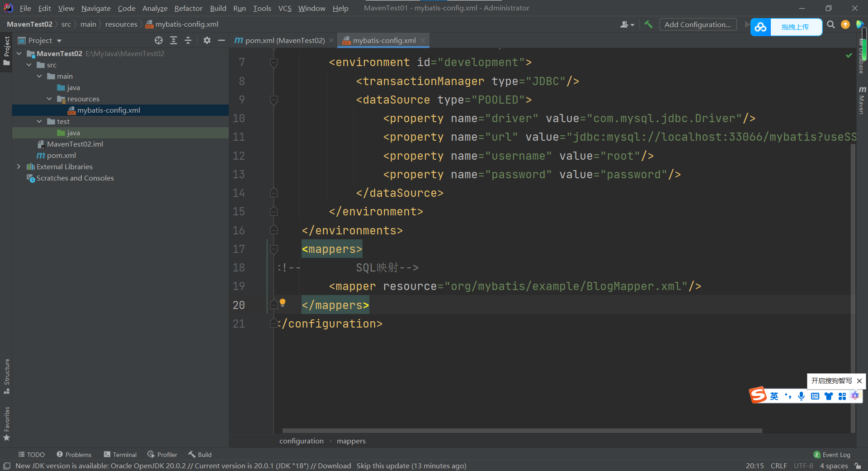This screenshot has height=471, width=868.
Task: Open the Terminal tool window
Action: 120,455
